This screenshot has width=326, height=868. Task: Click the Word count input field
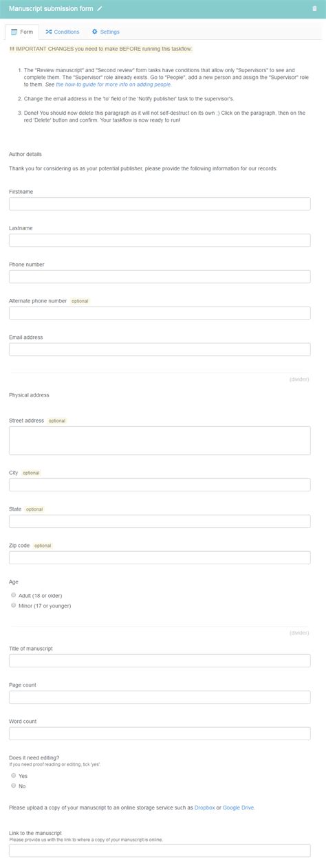point(160,733)
